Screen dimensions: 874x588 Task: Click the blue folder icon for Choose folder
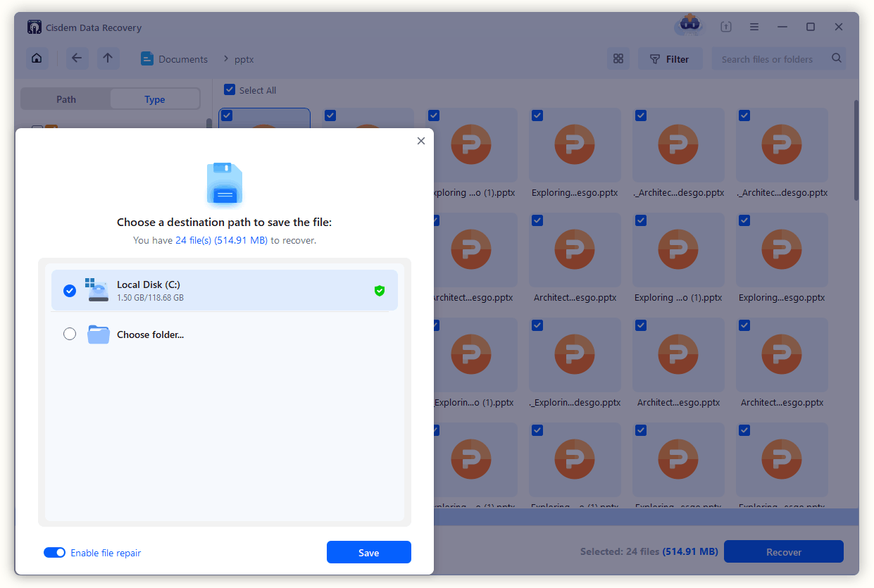pyautogui.click(x=99, y=334)
